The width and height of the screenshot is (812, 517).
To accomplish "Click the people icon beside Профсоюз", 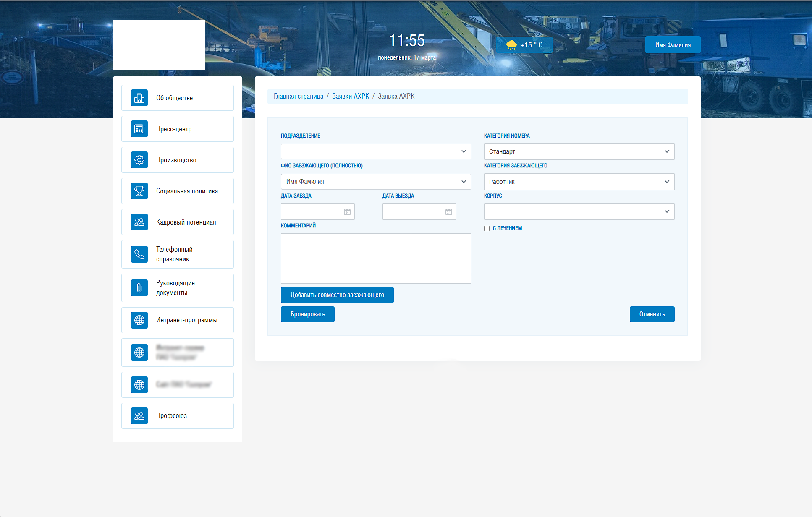I will [139, 416].
